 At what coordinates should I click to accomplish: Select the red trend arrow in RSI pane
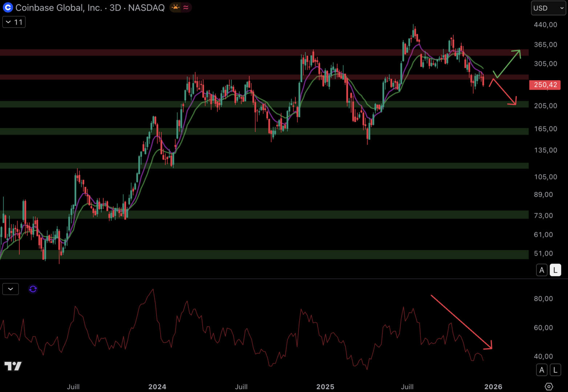(461, 322)
